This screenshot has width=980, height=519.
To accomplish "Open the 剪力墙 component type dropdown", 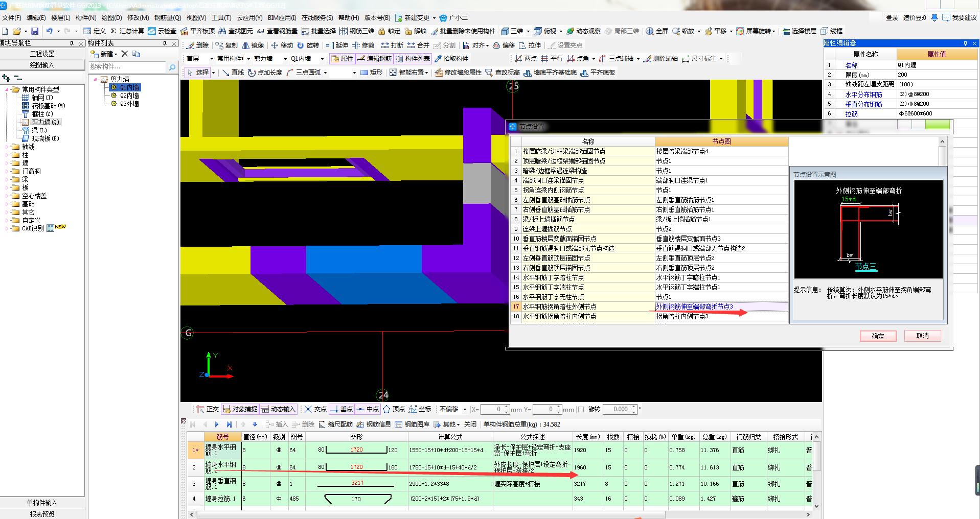I will pos(285,59).
